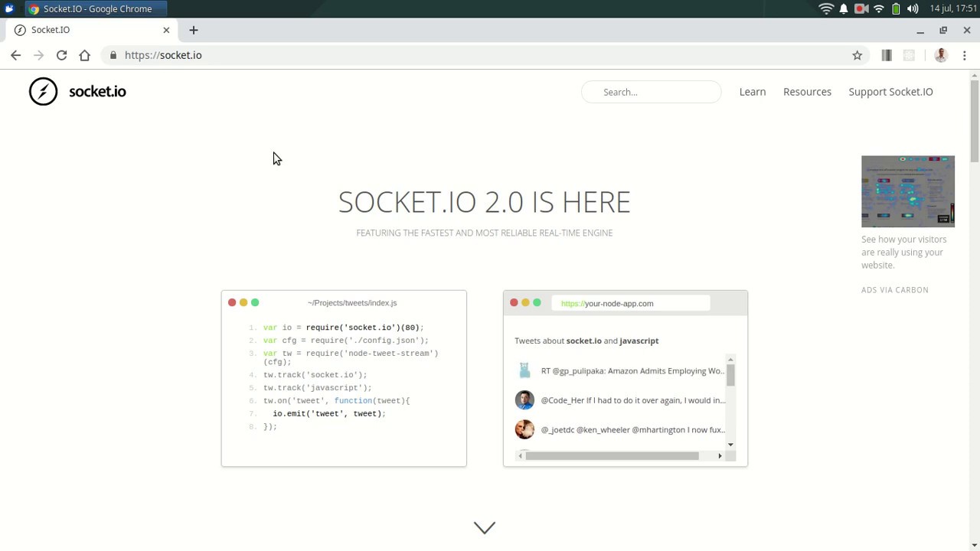The width and height of the screenshot is (980, 551).
Task: Open Support Socket.IO link
Action: point(890,92)
